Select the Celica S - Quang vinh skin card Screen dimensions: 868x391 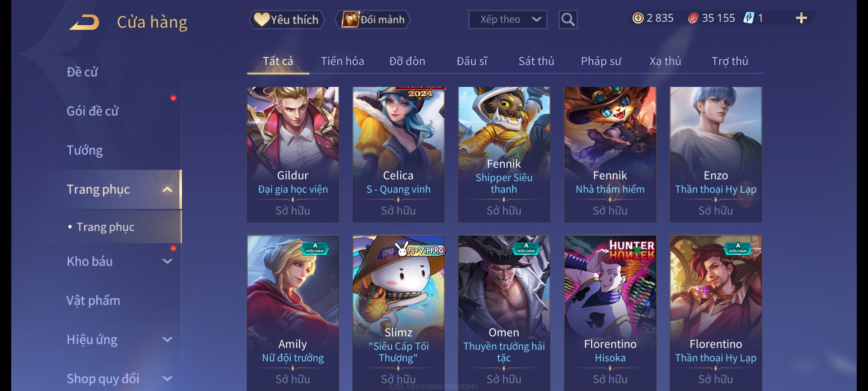tap(399, 154)
